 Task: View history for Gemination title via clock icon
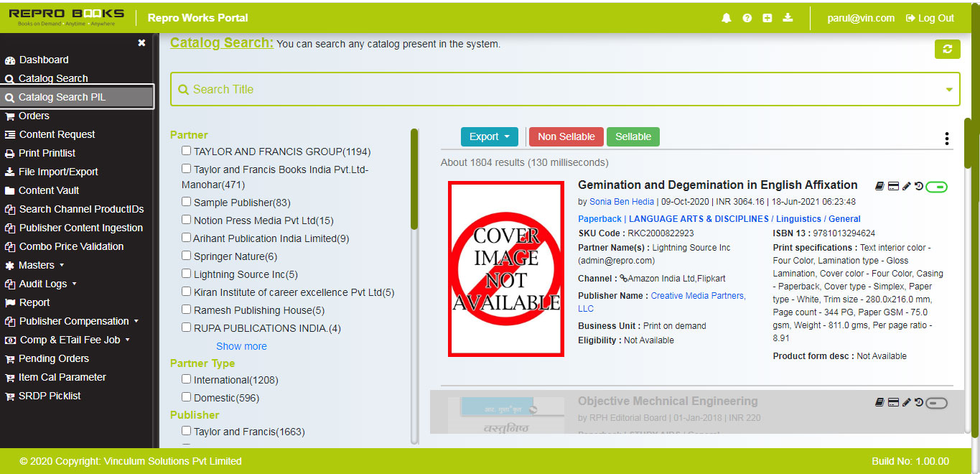click(919, 185)
